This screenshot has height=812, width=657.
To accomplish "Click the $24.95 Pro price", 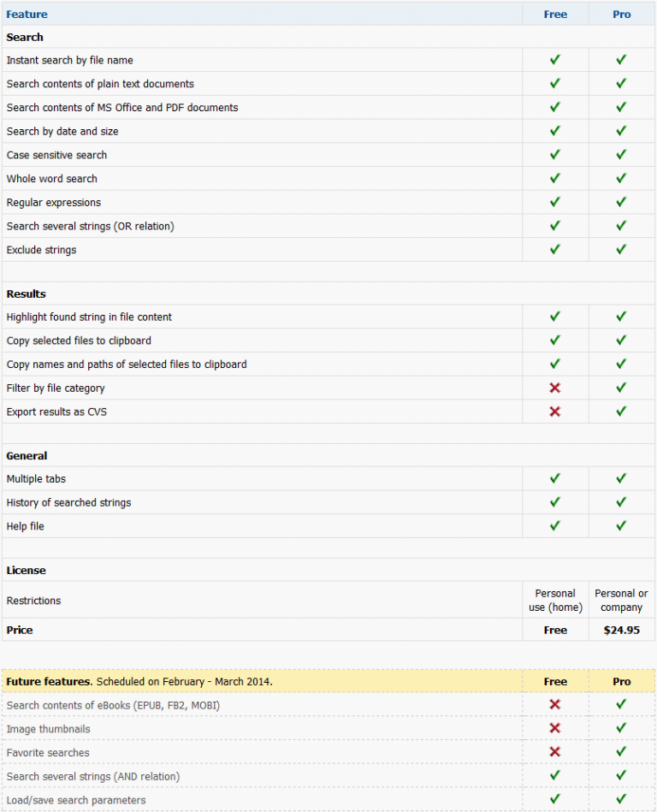I will pyautogui.click(x=622, y=630).
